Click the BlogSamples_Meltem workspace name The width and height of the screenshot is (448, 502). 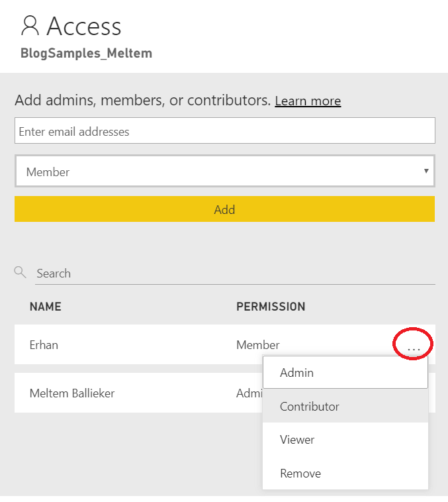pyautogui.click(x=86, y=53)
